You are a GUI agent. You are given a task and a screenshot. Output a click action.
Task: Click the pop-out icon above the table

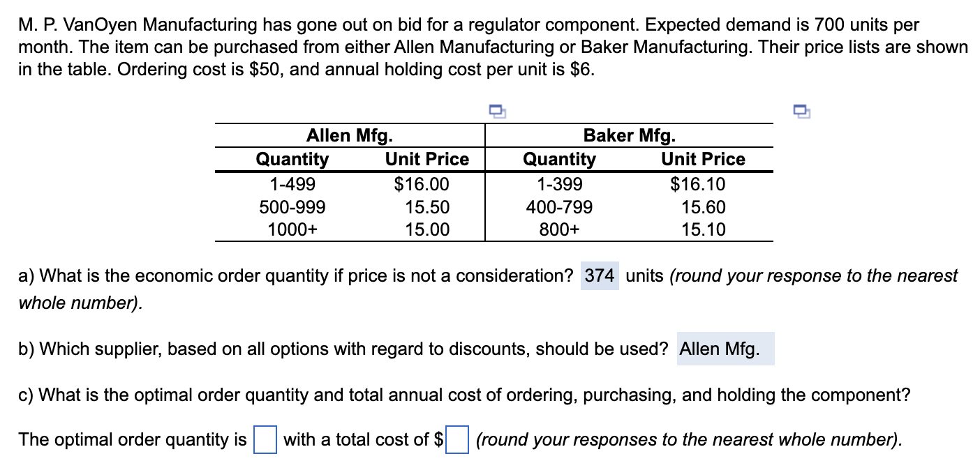(x=498, y=111)
